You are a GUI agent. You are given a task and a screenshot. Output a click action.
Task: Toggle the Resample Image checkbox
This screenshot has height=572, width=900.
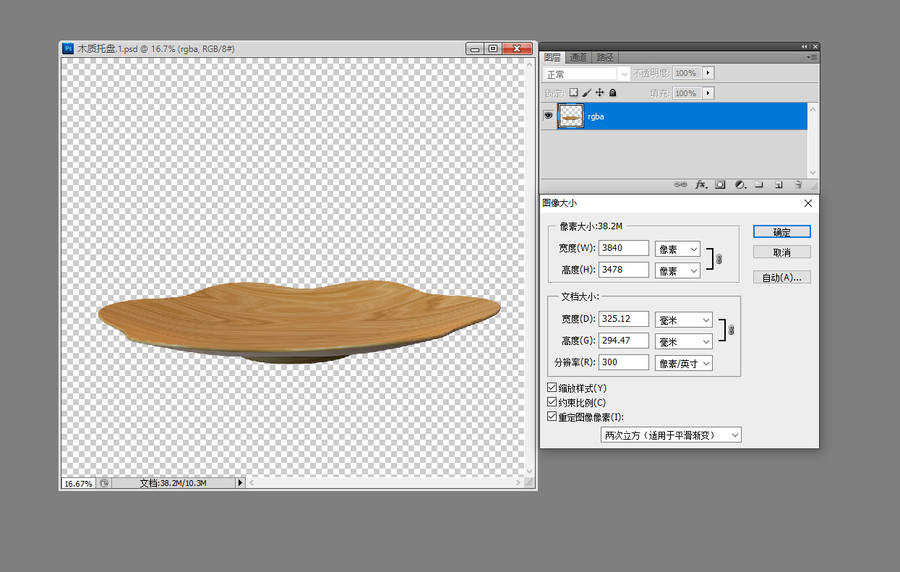coord(552,417)
